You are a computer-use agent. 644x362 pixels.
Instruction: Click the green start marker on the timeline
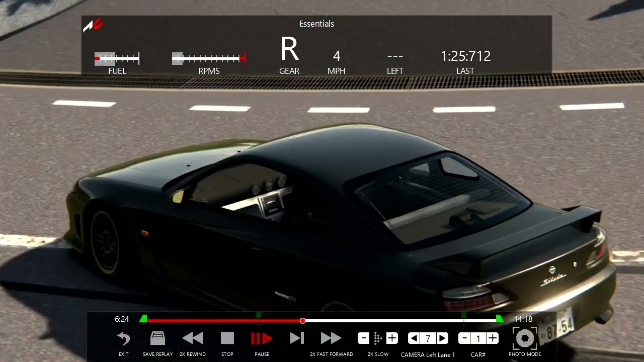coord(143,318)
